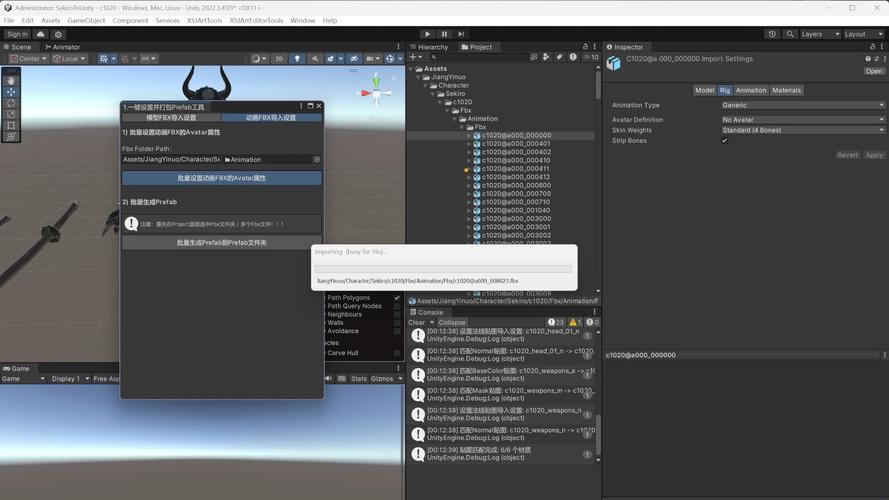Expand the c1020@a000_000401 asset arrow
The image size is (889, 500).
coord(469,144)
